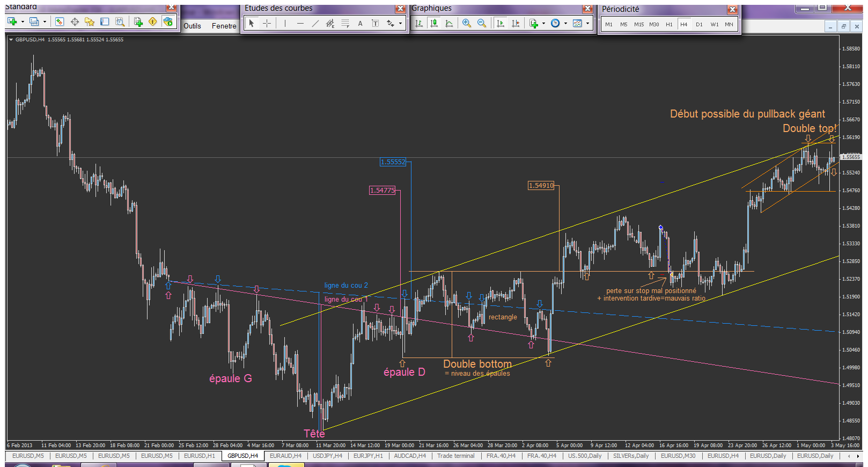
Task: Launch the Strategy Tester magnifier icon
Action: (x=120, y=21)
